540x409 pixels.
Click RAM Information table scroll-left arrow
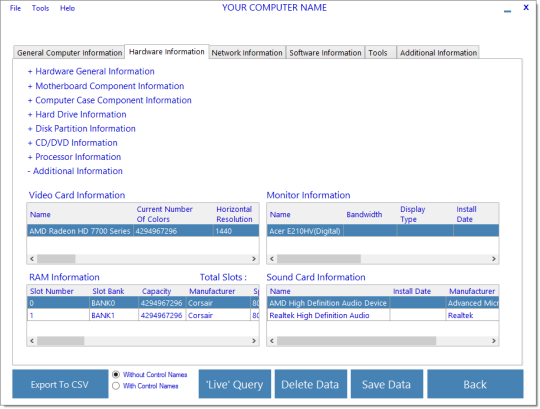(32, 340)
